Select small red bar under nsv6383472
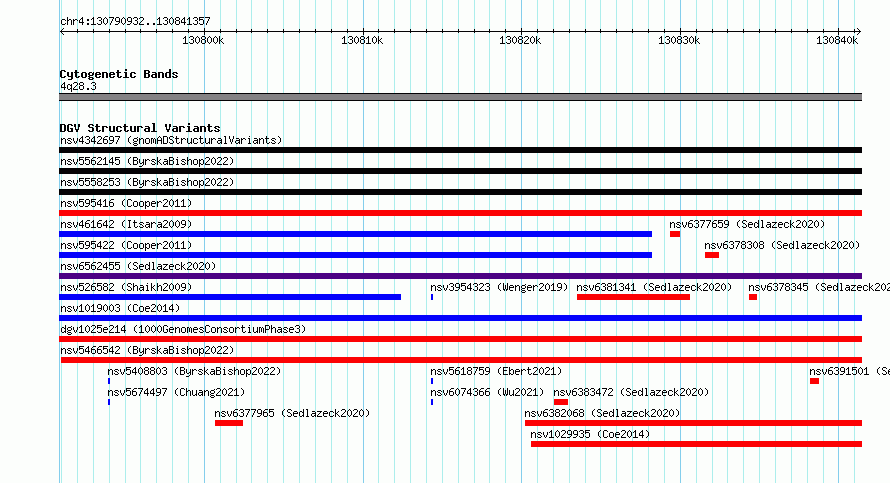Image resolution: width=890 pixels, height=483 pixels. pyautogui.click(x=561, y=402)
